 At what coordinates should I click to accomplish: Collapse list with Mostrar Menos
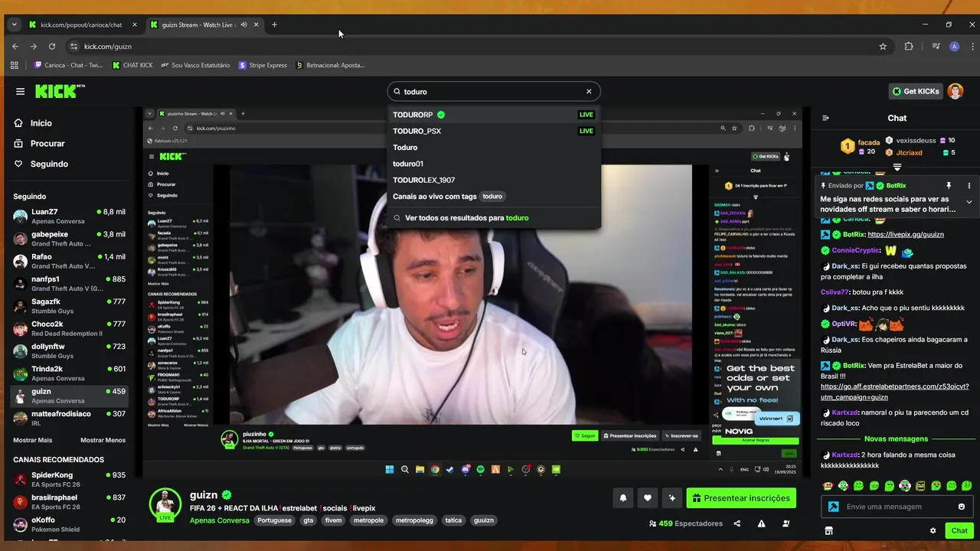click(103, 440)
